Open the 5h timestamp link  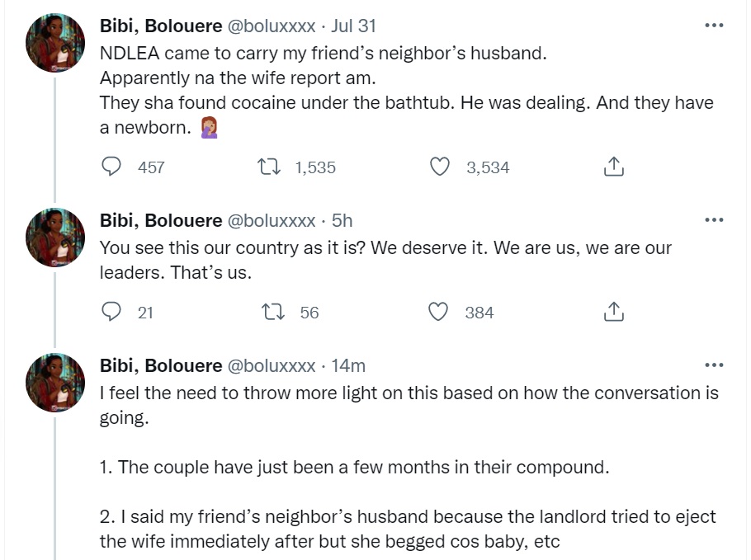coord(342,221)
